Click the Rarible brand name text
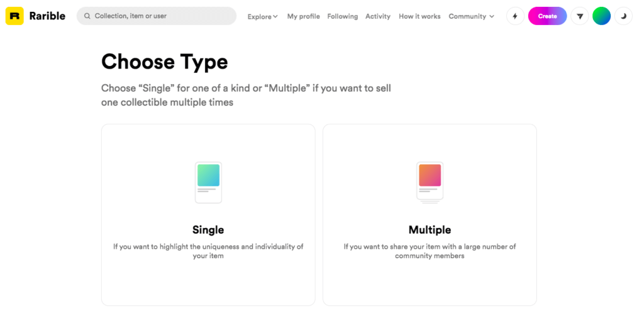The image size is (644, 326). tap(47, 16)
